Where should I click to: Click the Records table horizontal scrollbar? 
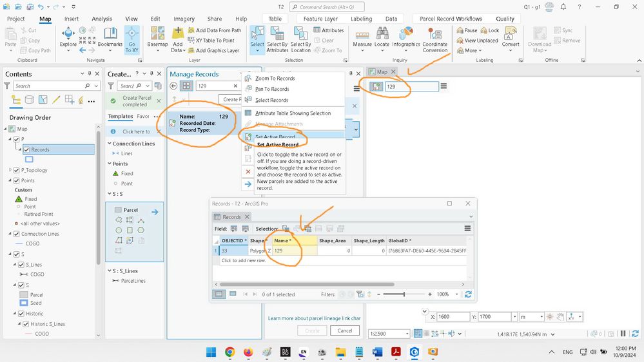(x=307, y=284)
